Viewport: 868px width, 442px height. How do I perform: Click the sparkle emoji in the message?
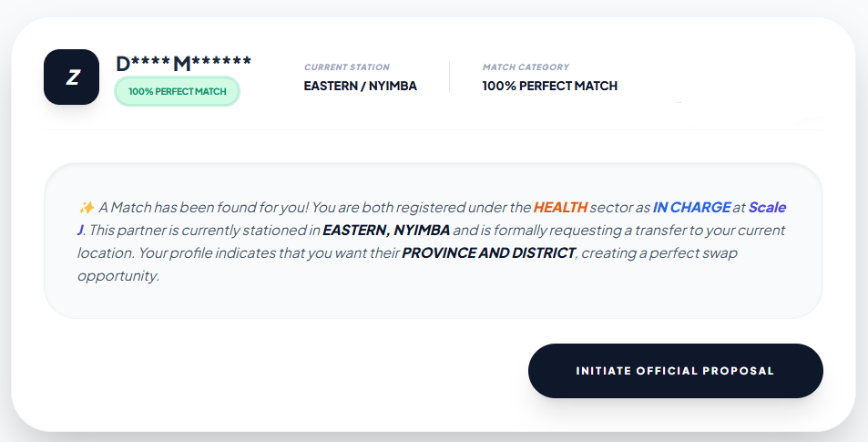[x=87, y=207]
